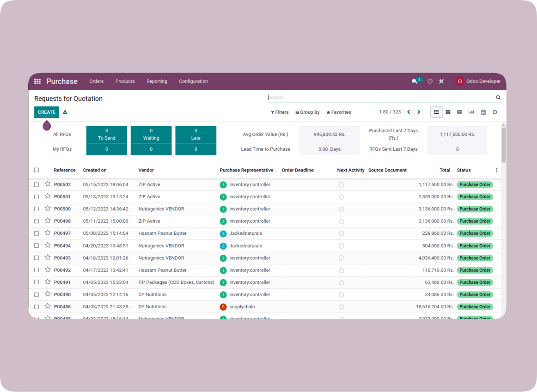Open the Reporting menu
This screenshot has height=392, width=537.
(157, 81)
